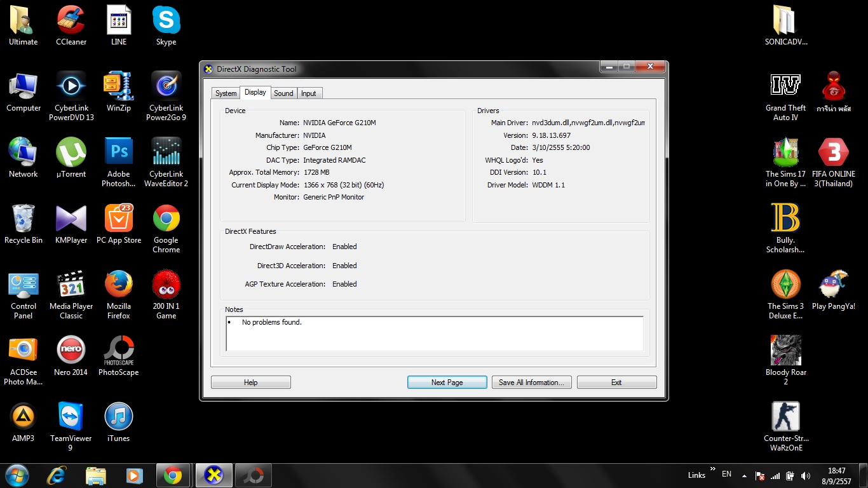Open the CCleaner desktop icon
The image size is (868, 488).
coord(71,26)
